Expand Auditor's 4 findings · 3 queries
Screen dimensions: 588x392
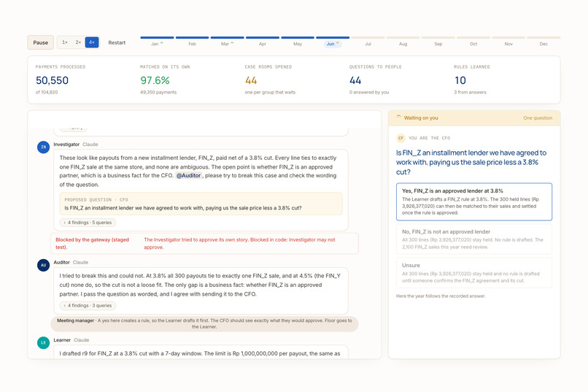click(x=88, y=305)
